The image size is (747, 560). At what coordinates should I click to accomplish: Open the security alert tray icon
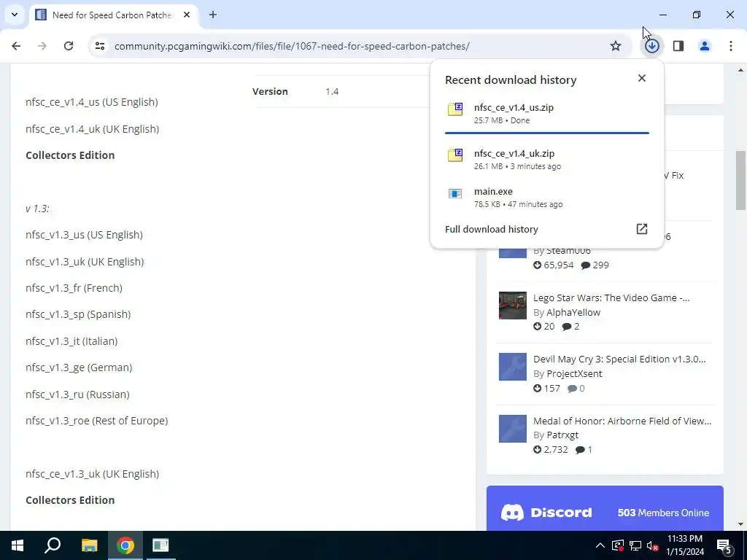click(x=617, y=545)
